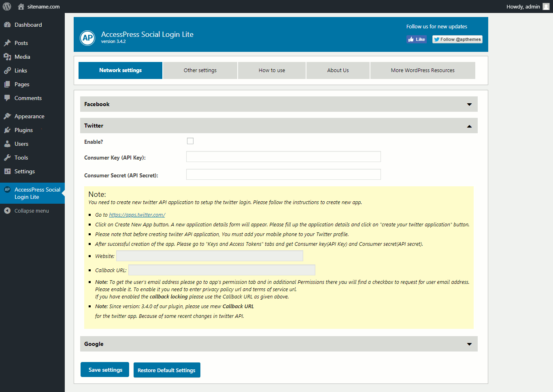Click the Collapse menu arrow icon
The width and height of the screenshot is (553, 392).
click(7, 211)
